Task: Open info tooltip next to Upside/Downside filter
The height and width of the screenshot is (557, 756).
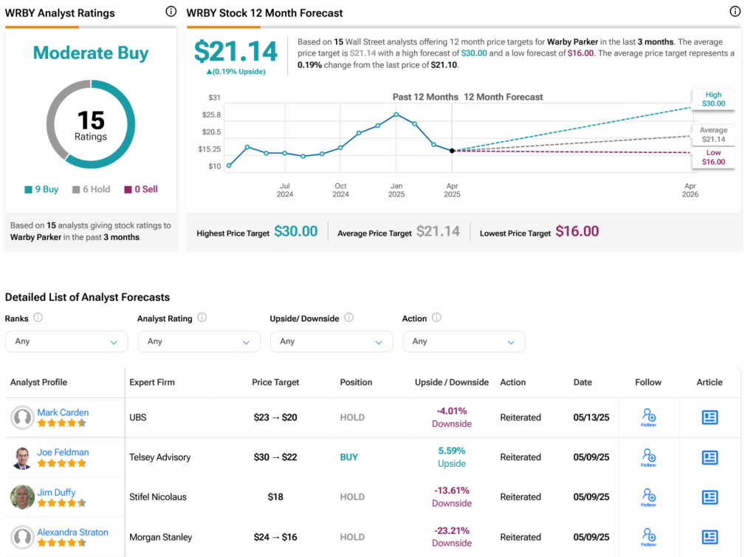Action: coord(349,318)
